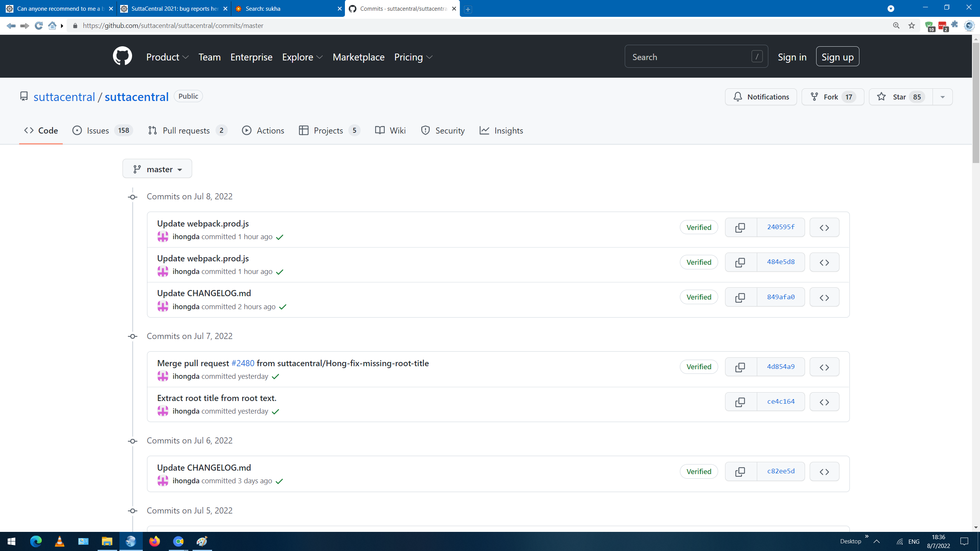Screen dimensions: 980x551
Task: Browse repository at commit c82ee5d
Action: 824,471
